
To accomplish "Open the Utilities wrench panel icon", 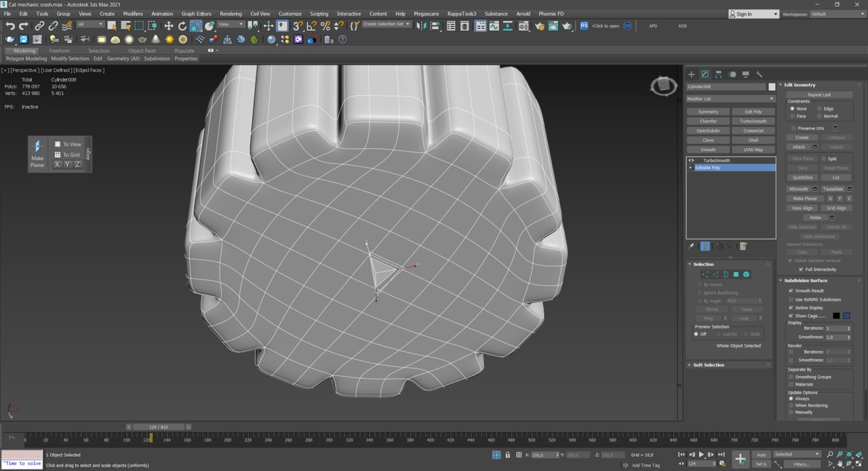I will point(759,75).
